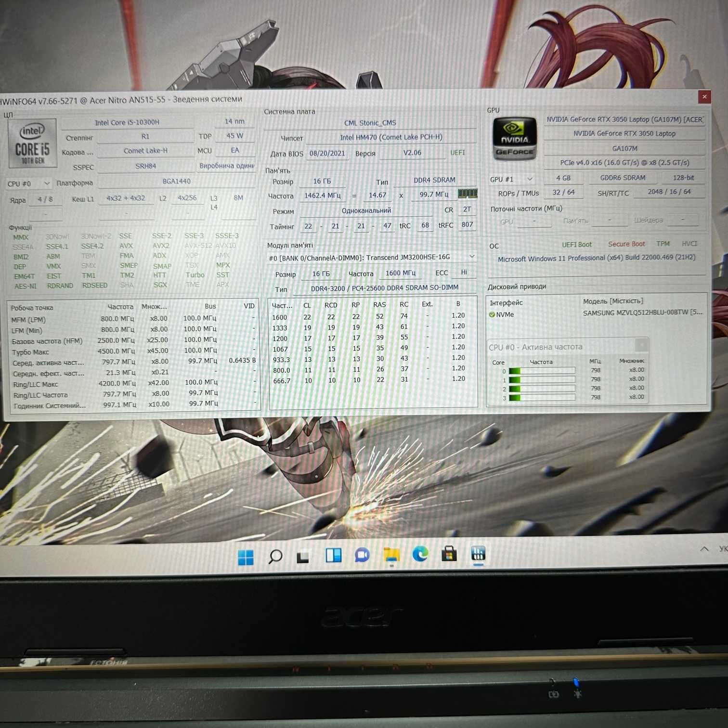Image resolution: width=728 pixels, height=728 pixels.
Task: Click the 'SRH84' SSPEC value
Action: point(145,166)
